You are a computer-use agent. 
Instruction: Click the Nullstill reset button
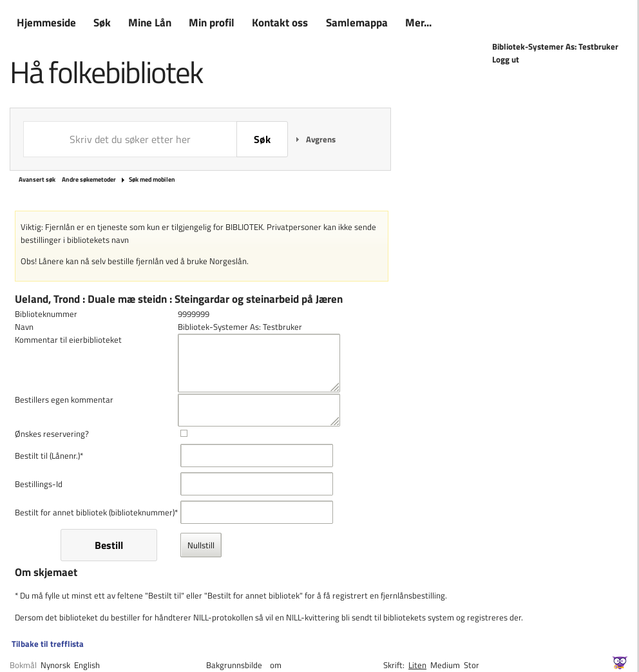(x=201, y=545)
